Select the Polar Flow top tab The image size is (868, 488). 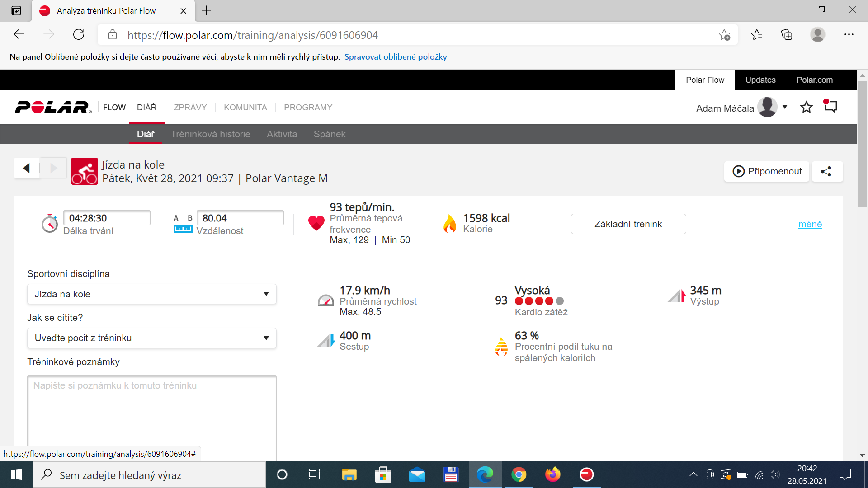(x=705, y=80)
